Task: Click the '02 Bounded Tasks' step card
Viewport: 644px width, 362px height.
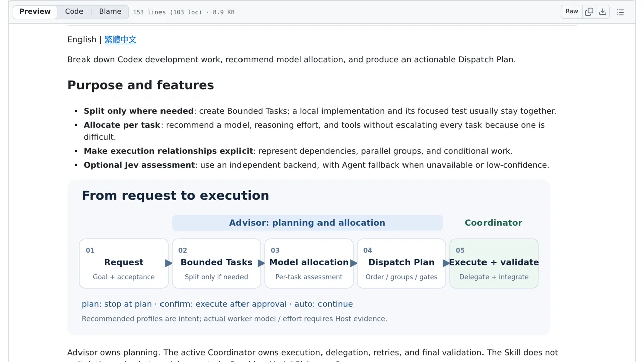Action: tap(216, 263)
